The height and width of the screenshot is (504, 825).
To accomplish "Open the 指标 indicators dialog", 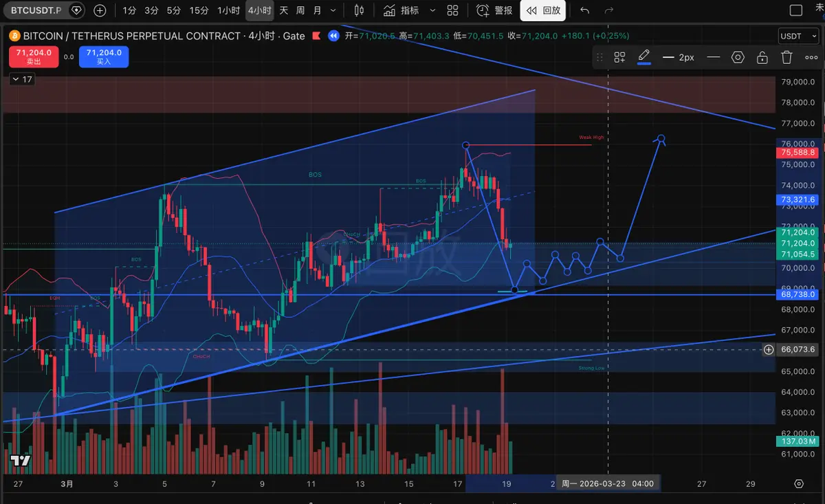I will pyautogui.click(x=401, y=10).
